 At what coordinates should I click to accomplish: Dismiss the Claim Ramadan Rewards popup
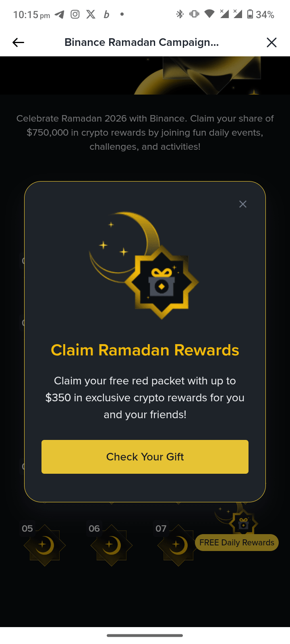(x=242, y=204)
